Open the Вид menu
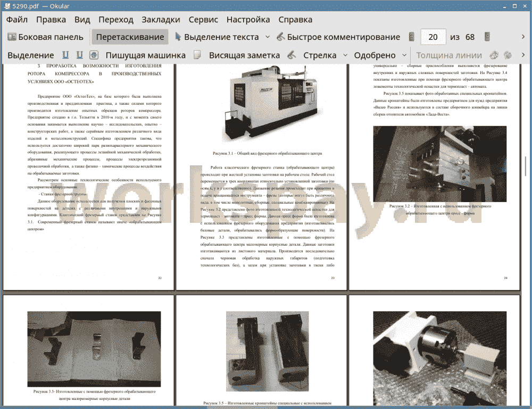Screen dimensions: 532x409 pyautogui.click(x=82, y=20)
